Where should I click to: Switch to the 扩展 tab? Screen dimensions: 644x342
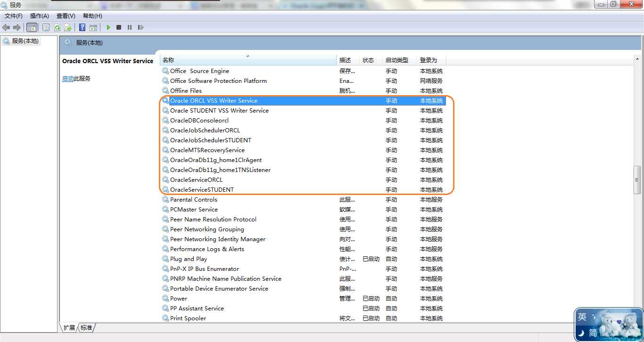click(x=69, y=328)
